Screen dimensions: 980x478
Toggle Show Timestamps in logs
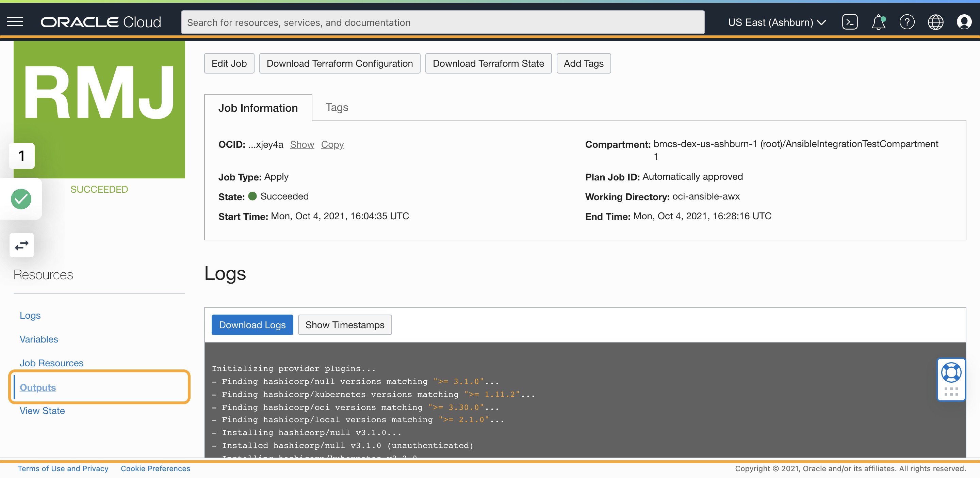(x=345, y=325)
